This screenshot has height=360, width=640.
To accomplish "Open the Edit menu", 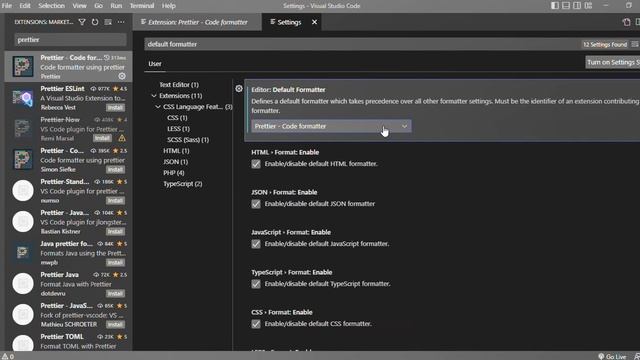I will point(25,6).
